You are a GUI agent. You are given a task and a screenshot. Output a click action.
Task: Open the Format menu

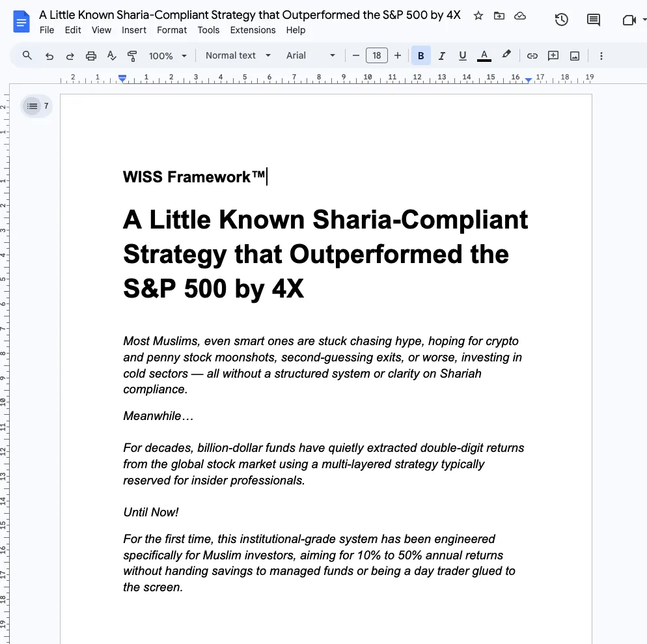[x=172, y=30]
